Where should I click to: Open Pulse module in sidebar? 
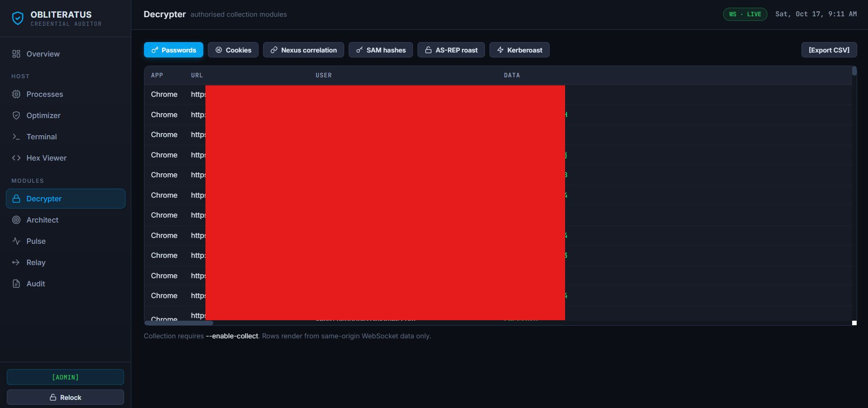pos(66,241)
